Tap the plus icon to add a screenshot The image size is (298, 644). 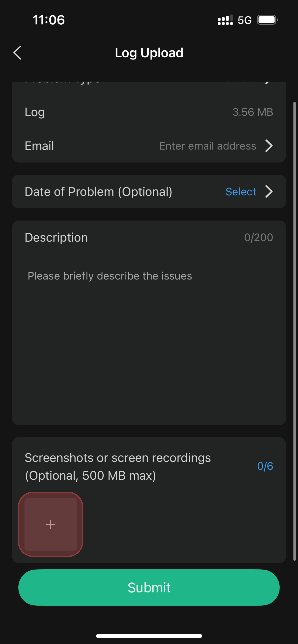51,524
